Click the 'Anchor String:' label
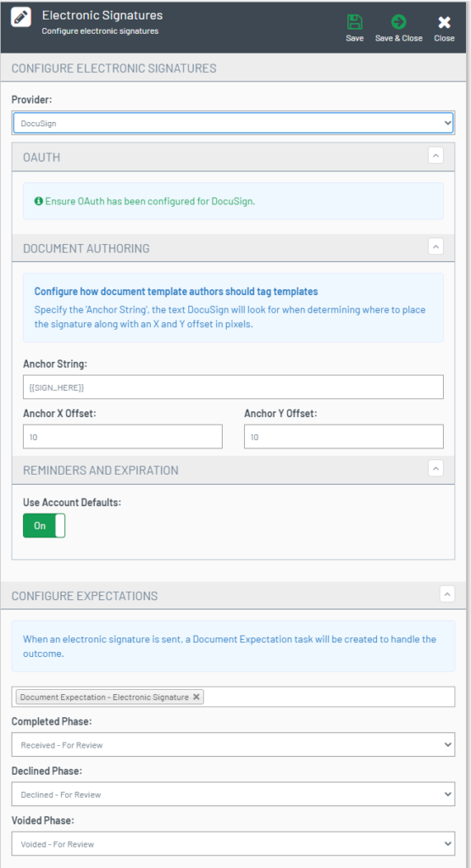 (x=54, y=364)
